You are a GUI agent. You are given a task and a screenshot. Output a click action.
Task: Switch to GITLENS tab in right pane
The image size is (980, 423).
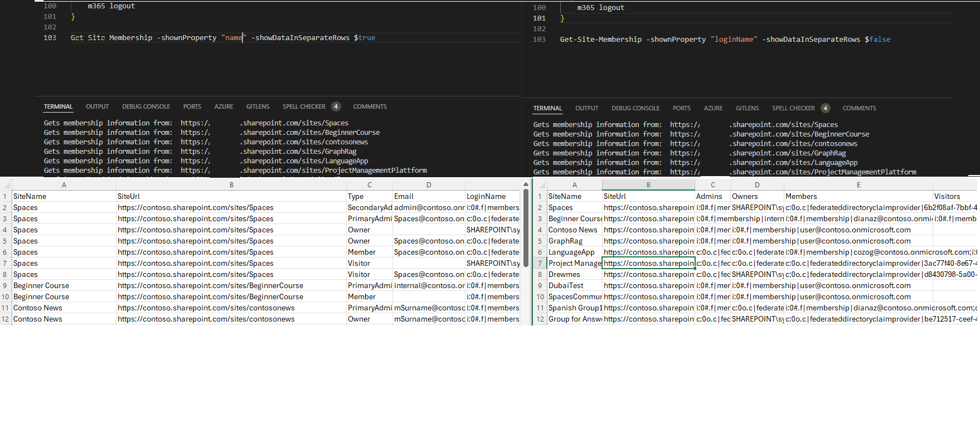(x=747, y=108)
